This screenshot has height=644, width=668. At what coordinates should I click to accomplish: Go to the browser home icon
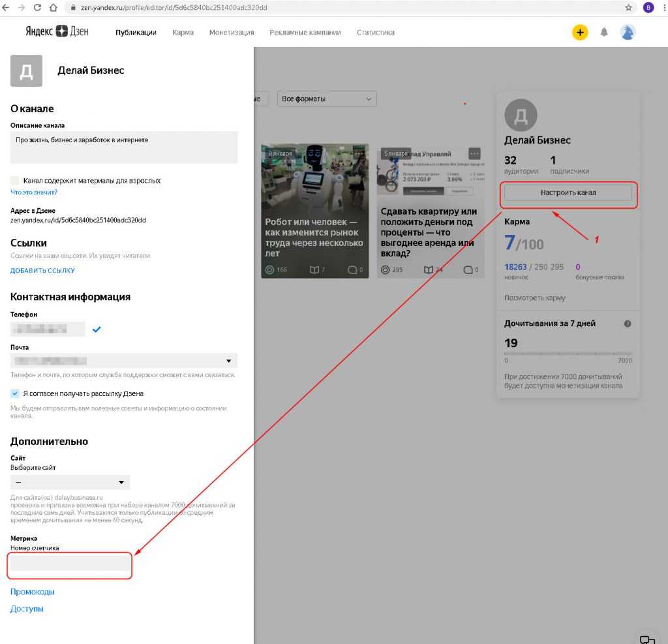[x=53, y=8]
